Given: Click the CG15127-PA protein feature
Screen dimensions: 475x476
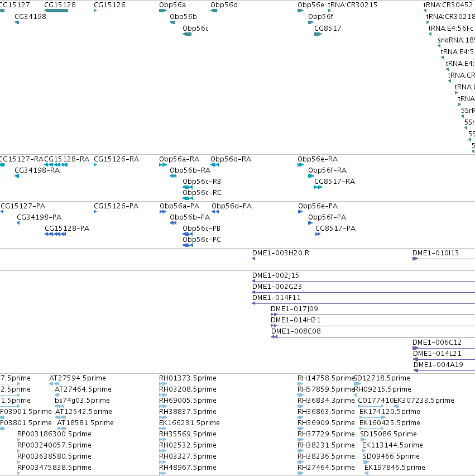Looking at the screenshot, I should (2, 212).
